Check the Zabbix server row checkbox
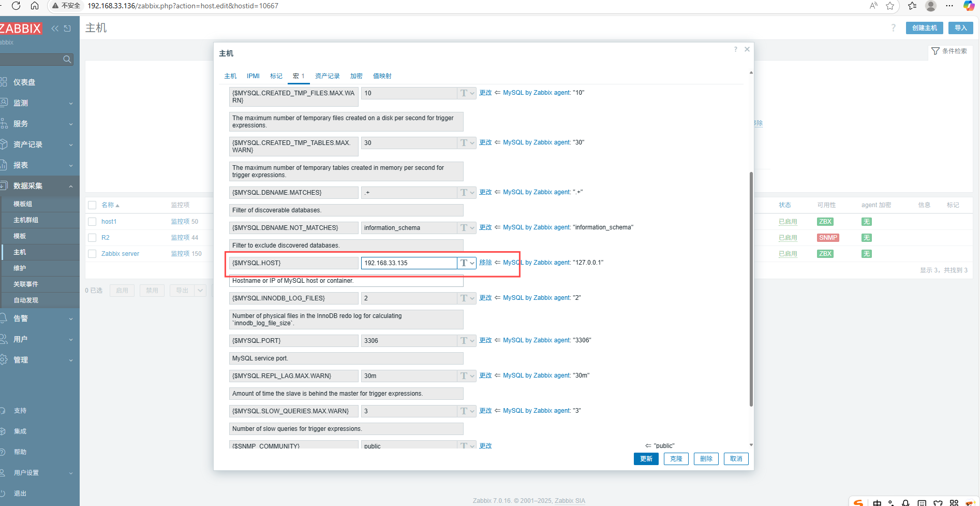The height and width of the screenshot is (506, 980). [92, 254]
